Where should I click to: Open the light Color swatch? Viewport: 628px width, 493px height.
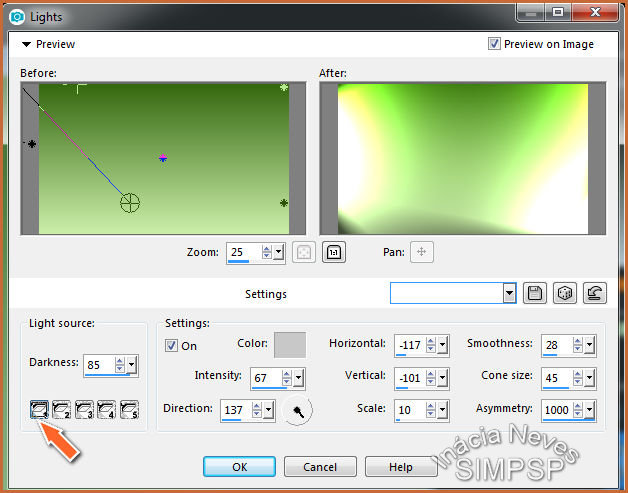[290, 344]
